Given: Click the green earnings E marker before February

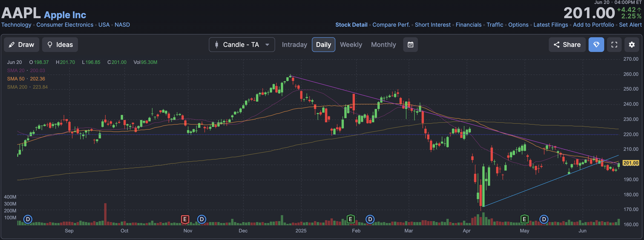Looking at the screenshot, I should [x=351, y=220].
